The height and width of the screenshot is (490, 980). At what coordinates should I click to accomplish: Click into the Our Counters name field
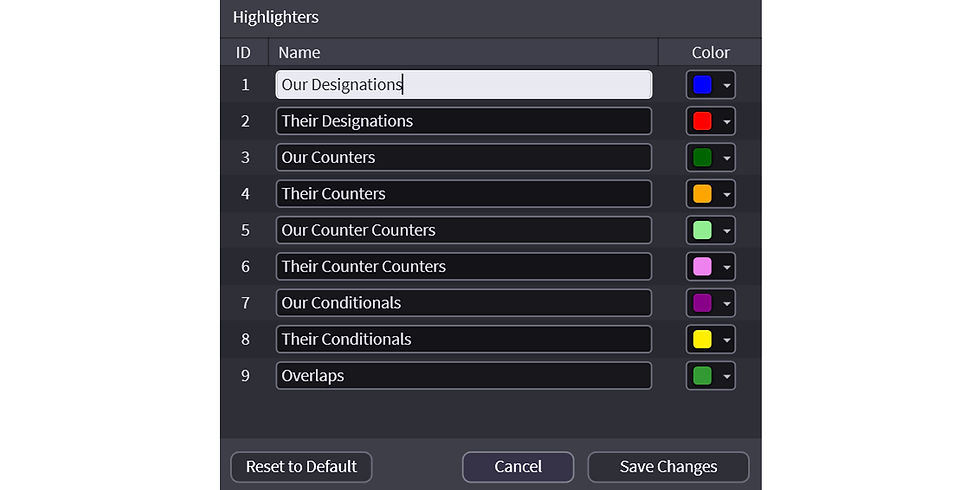point(464,157)
